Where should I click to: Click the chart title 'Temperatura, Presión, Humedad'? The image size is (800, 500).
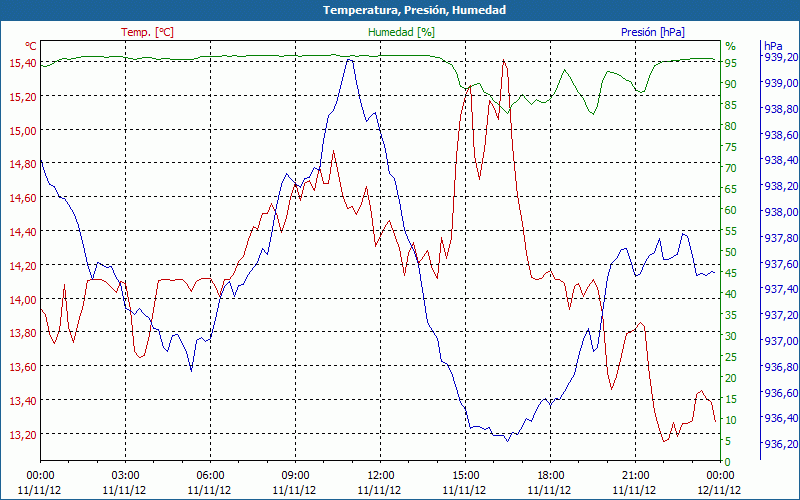coord(414,10)
